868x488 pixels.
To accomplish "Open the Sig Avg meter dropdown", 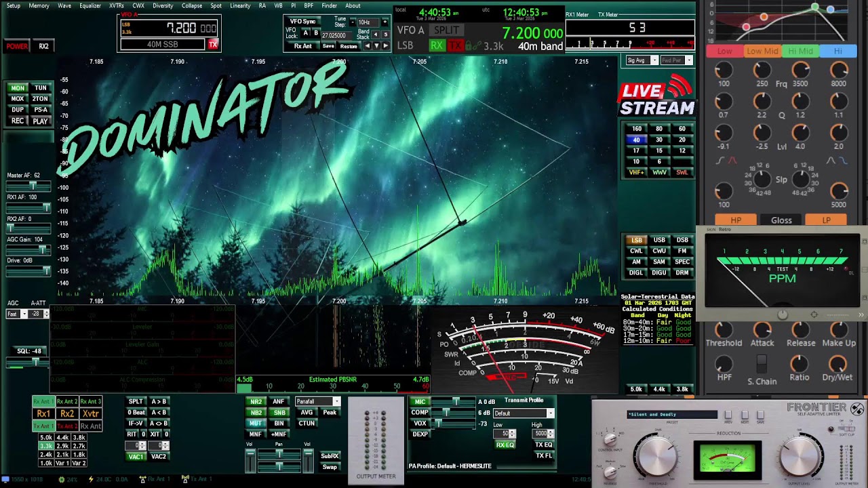I will (x=642, y=60).
